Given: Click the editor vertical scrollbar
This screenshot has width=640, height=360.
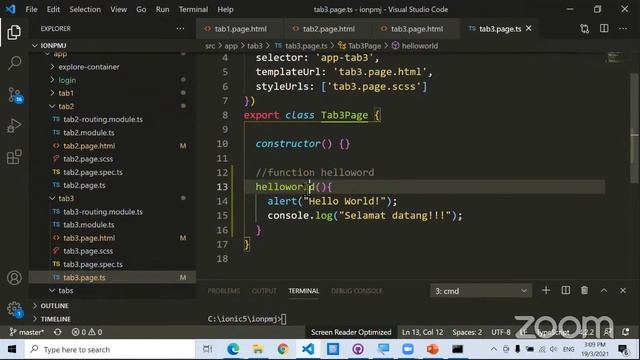Looking at the screenshot, I should (634, 129).
